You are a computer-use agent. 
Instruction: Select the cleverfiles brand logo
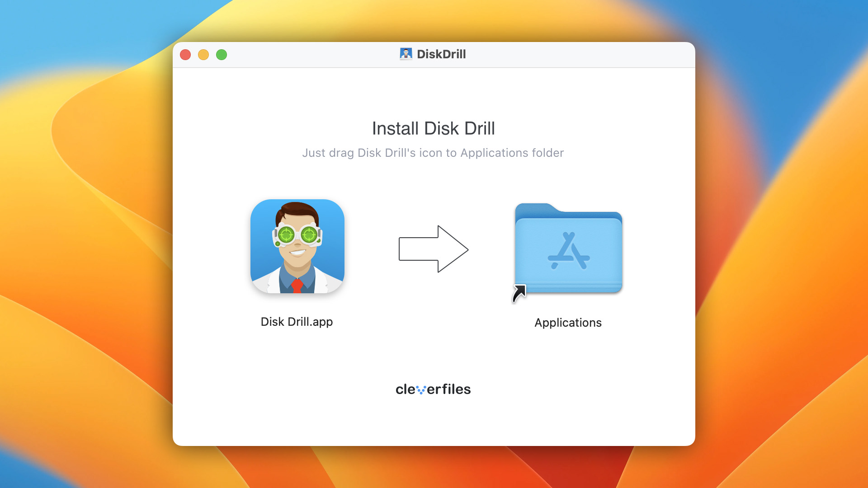pos(434,389)
